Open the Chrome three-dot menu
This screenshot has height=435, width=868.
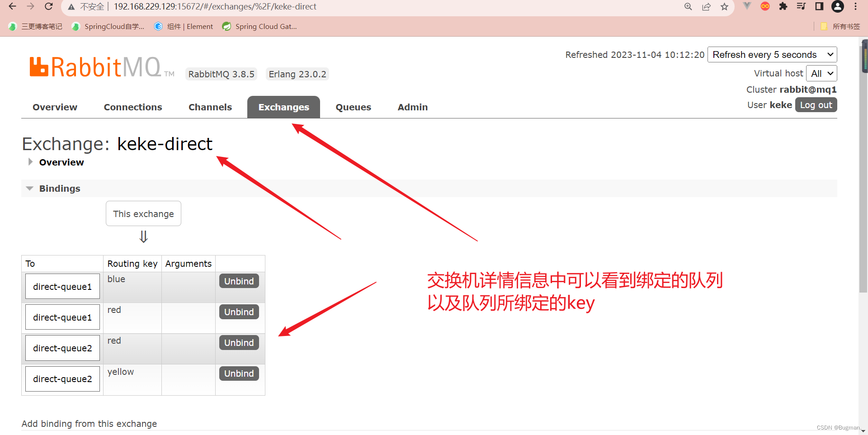coord(855,6)
